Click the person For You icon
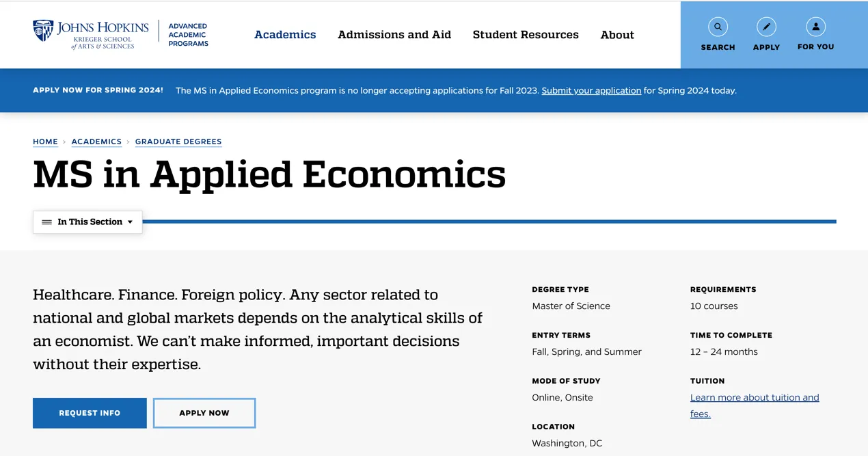The image size is (868, 456). click(x=815, y=27)
